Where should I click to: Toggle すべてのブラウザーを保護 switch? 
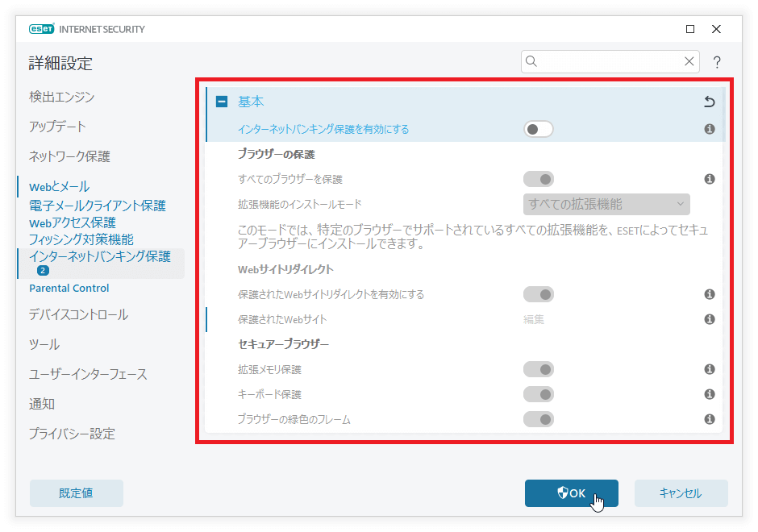tap(539, 179)
